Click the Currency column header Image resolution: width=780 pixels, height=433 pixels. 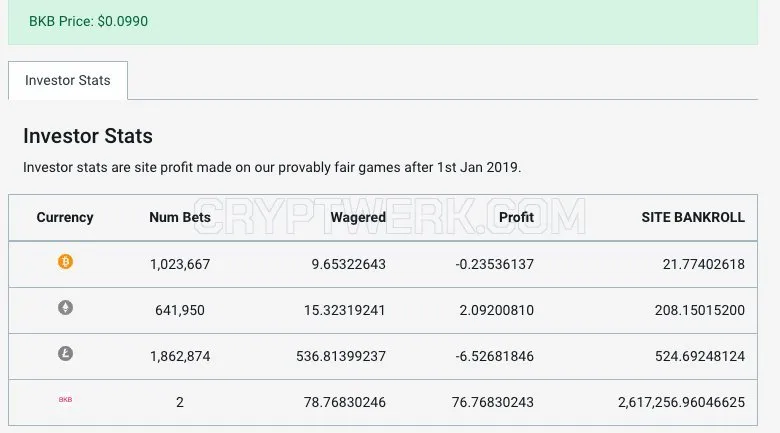pyautogui.click(x=65, y=217)
